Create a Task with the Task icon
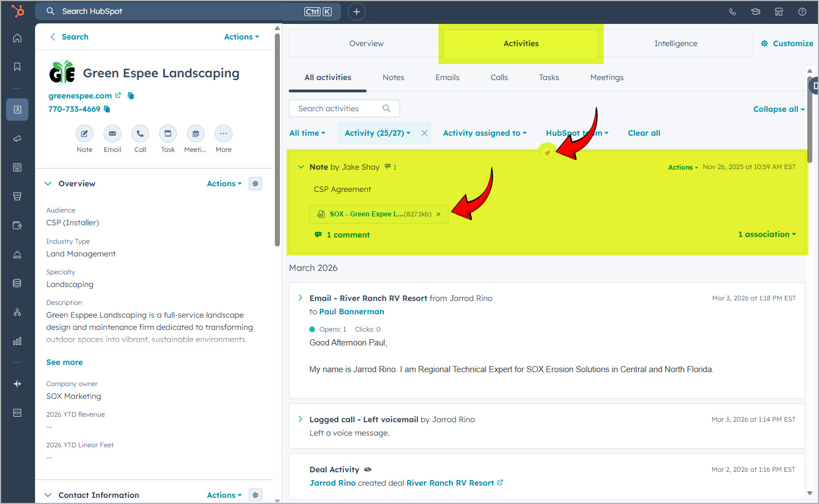 click(x=168, y=134)
